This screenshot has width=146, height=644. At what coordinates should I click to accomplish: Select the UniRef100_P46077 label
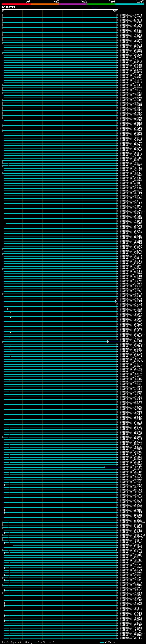(x=131, y=80)
